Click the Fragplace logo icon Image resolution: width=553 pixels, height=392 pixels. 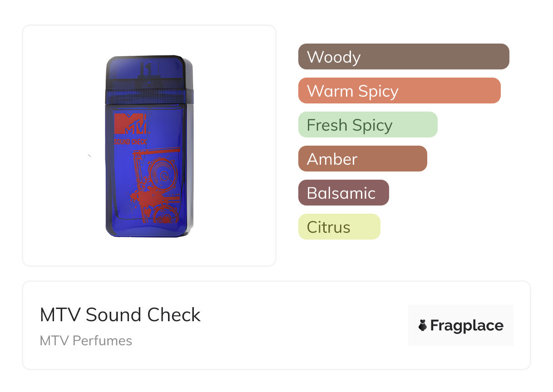423,325
